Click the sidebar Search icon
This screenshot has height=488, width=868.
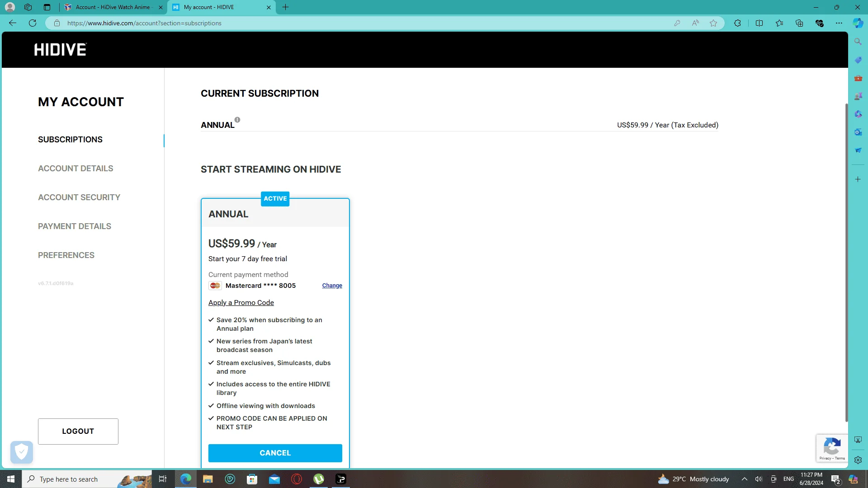point(858,42)
